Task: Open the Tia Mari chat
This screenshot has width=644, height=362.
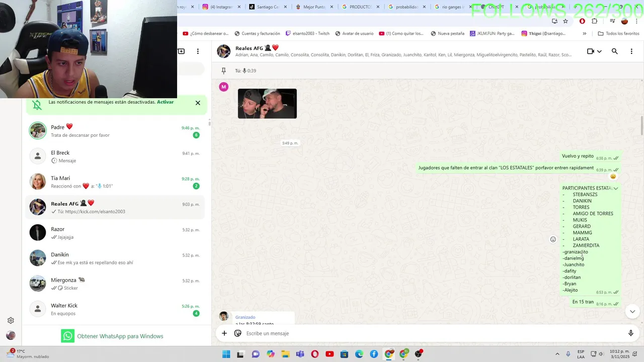Action: point(115,182)
